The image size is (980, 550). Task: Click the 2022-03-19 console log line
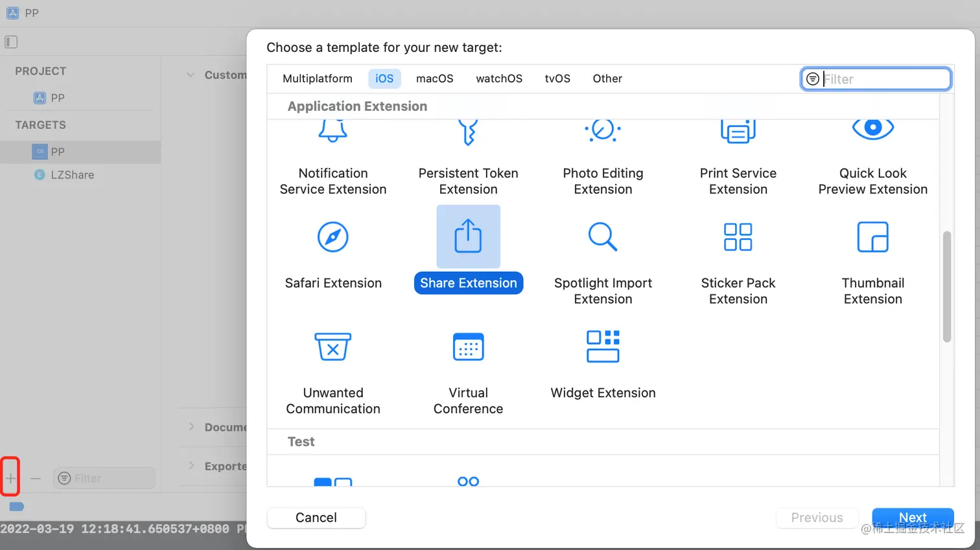tap(123, 529)
